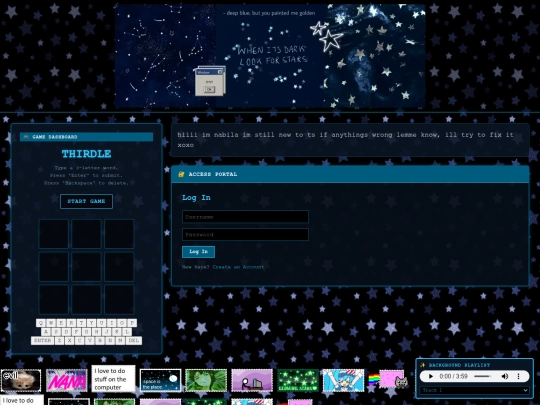Tap the I key on Thirdle keyboard

click(112, 323)
